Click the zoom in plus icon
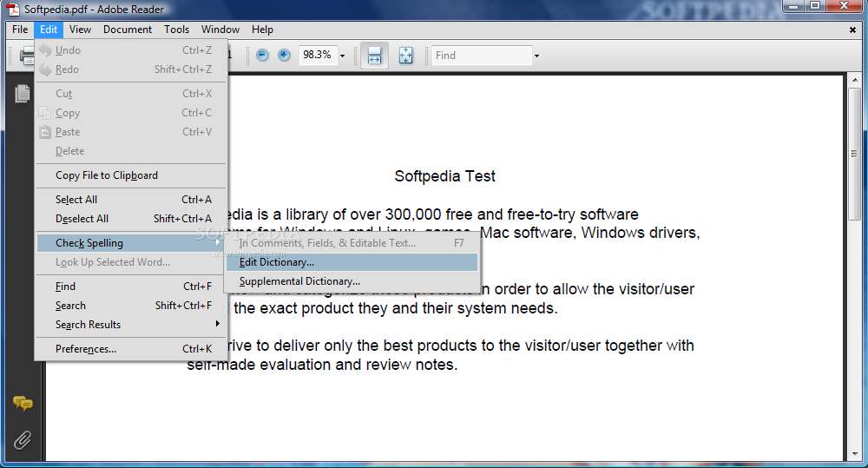 coord(284,55)
